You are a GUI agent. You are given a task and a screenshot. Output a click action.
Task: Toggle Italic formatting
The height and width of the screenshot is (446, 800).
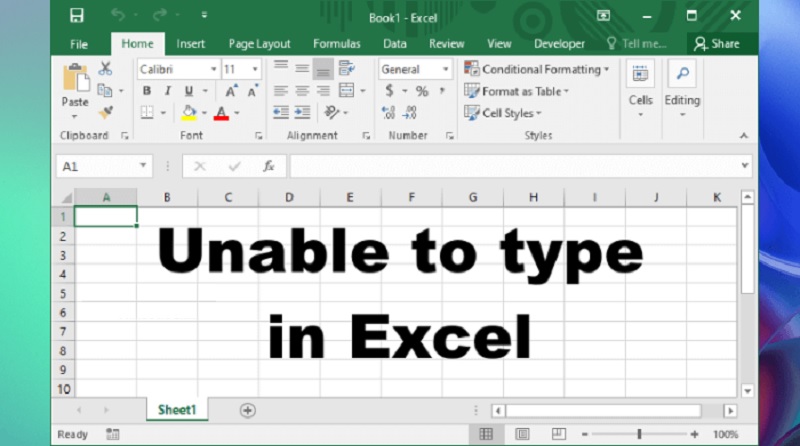pos(167,91)
